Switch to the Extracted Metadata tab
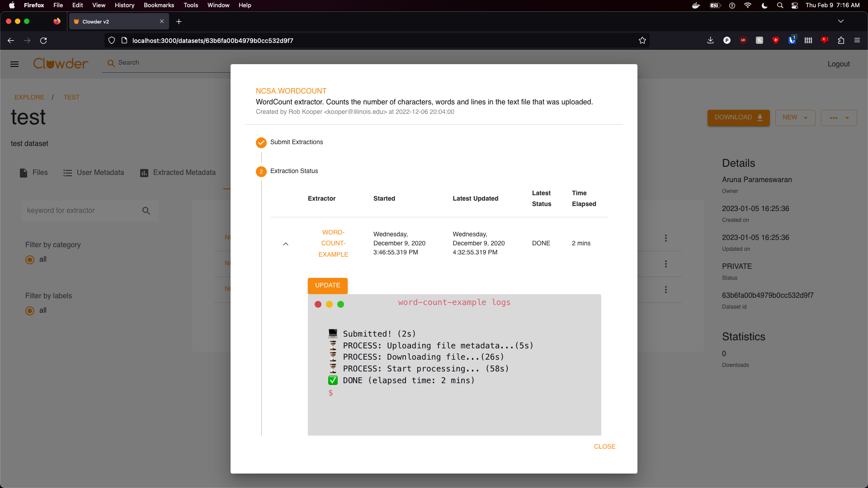868x488 pixels. (184, 173)
